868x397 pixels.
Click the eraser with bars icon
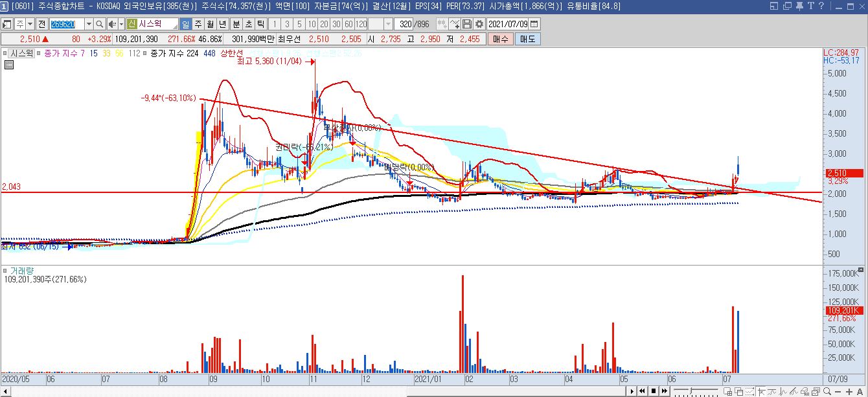805,391
